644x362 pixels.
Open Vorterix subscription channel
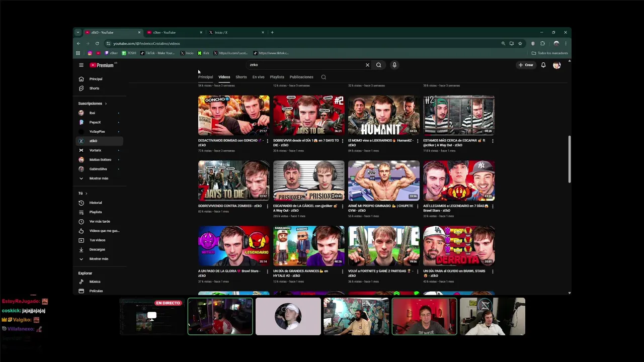[x=99, y=150]
